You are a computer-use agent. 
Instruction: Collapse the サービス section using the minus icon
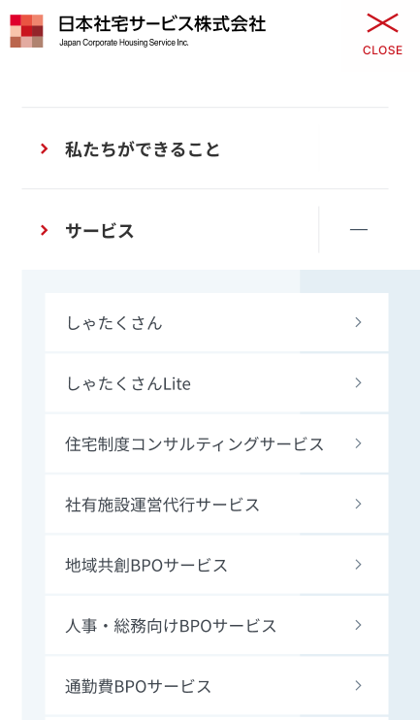click(x=358, y=229)
